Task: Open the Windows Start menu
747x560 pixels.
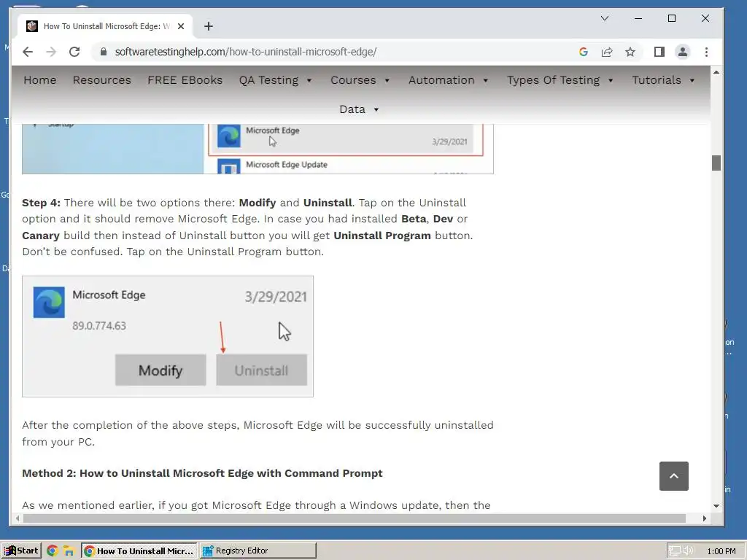Action: pos(21,551)
